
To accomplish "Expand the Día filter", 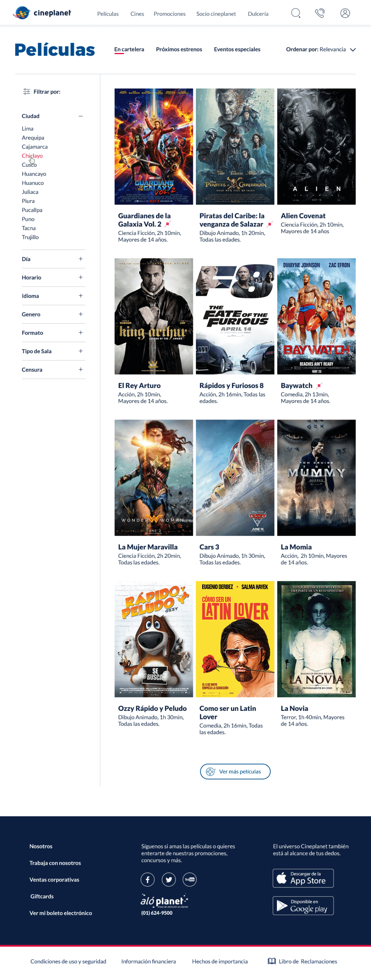I will click(81, 259).
